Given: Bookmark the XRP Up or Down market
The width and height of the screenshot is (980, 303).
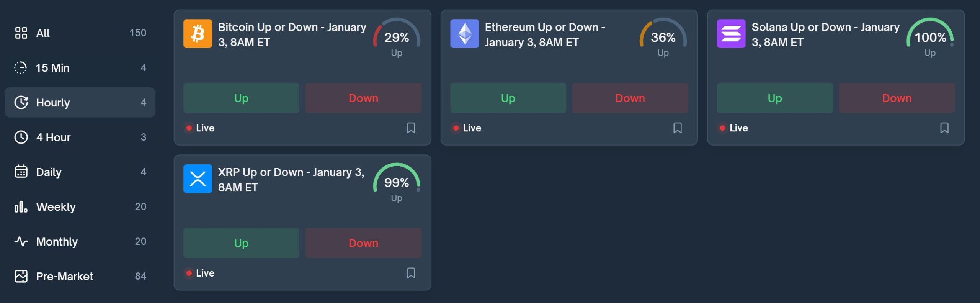Looking at the screenshot, I should tap(410, 273).
